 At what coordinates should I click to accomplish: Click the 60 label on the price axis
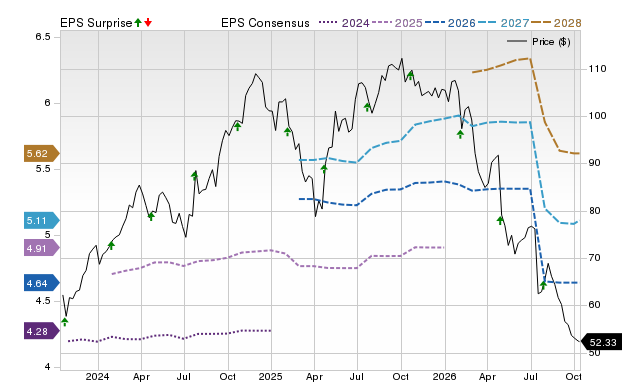(594, 305)
